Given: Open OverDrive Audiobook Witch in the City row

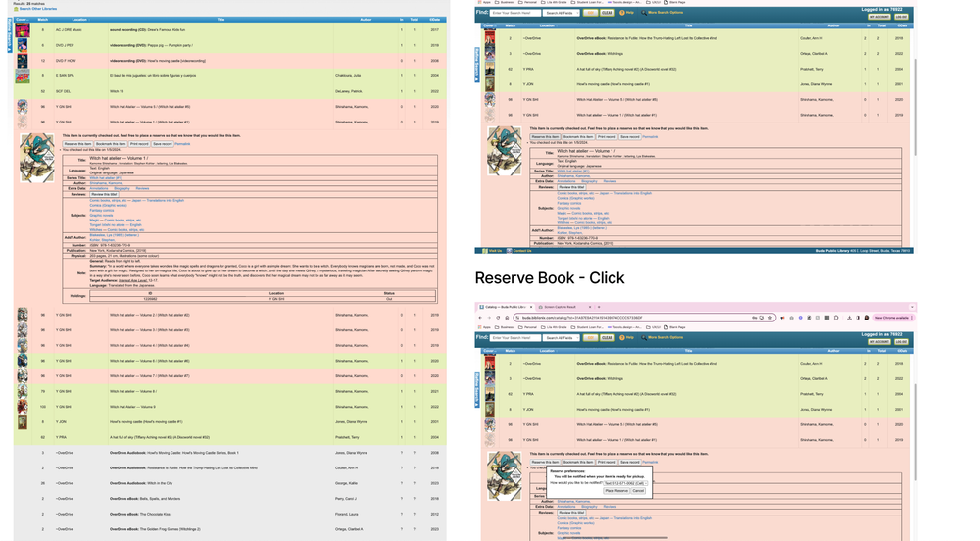Looking at the screenshot, I should 230,483.
